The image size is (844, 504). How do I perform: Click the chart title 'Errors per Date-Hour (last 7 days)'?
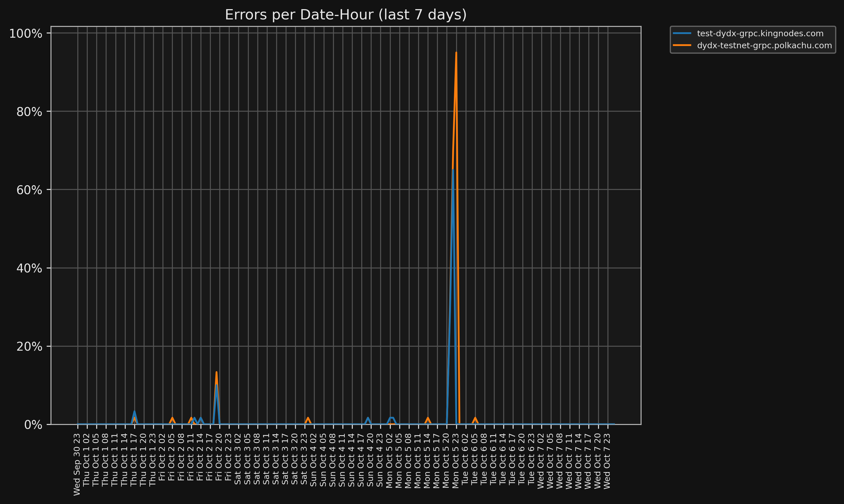[x=346, y=15]
